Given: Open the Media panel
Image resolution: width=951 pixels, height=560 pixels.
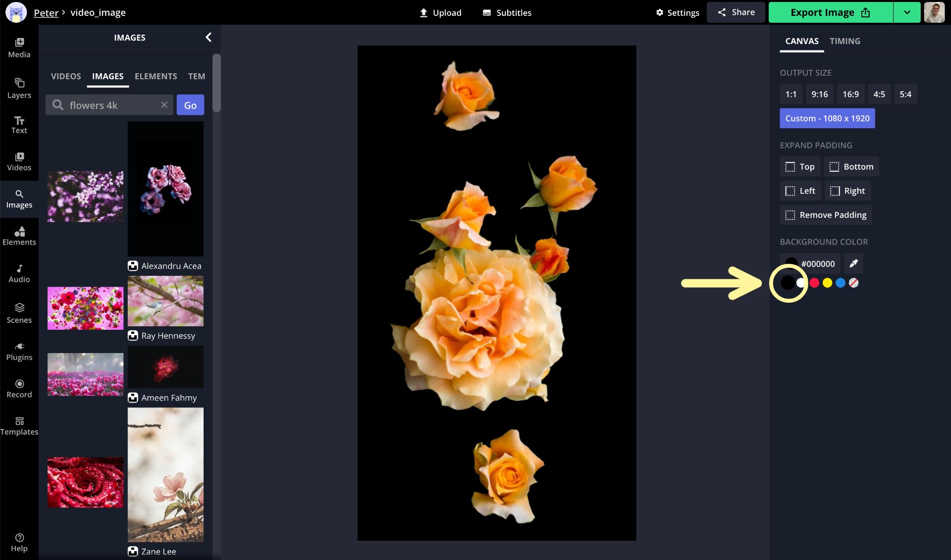Looking at the screenshot, I should tap(19, 47).
